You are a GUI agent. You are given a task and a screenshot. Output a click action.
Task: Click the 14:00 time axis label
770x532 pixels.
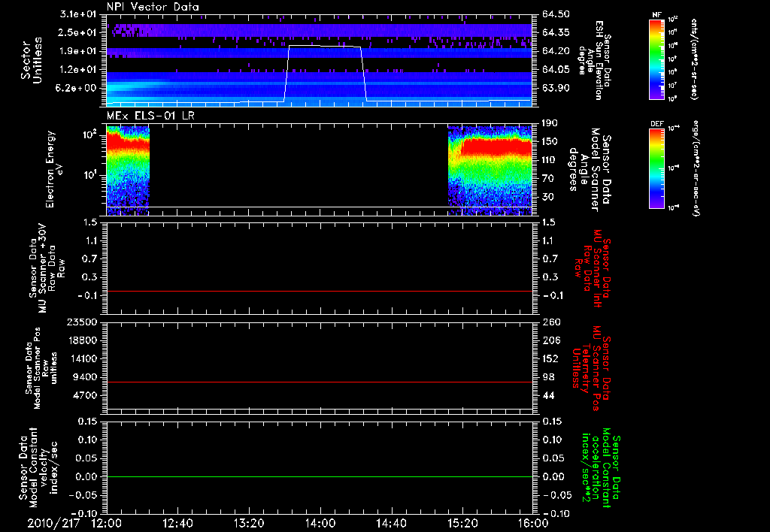tap(320, 523)
